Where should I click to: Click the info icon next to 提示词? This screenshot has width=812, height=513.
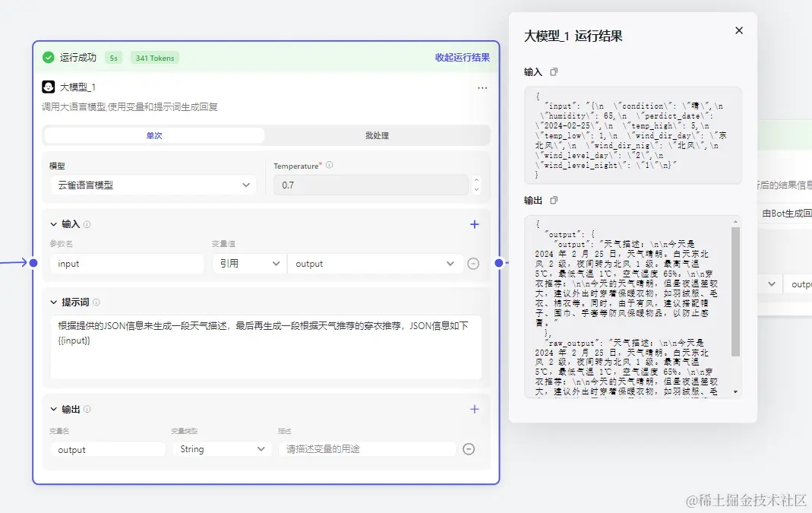point(96,302)
